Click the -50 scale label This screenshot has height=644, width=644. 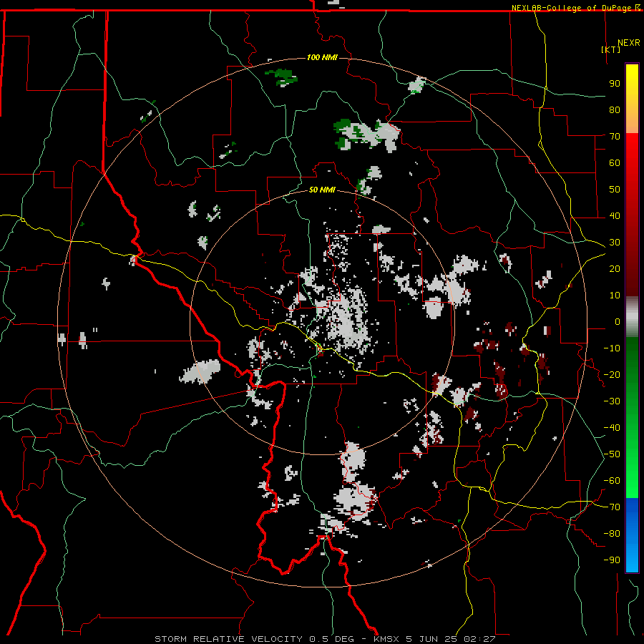pyautogui.click(x=612, y=454)
